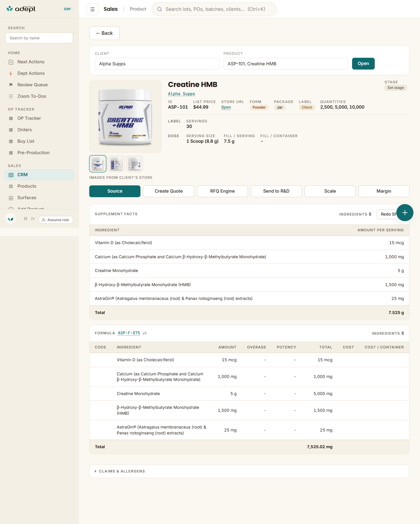
Task: Navigate to Orders
Action: point(39,130)
